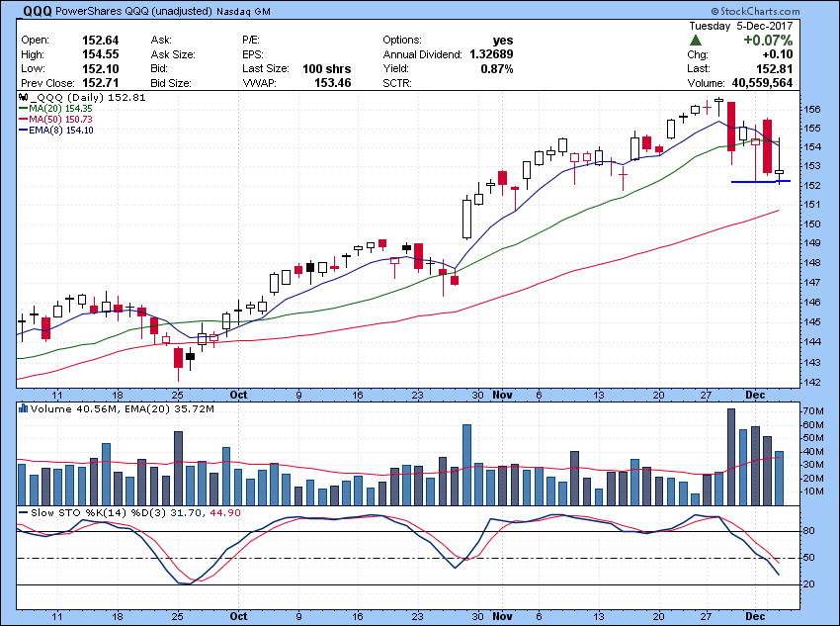Click the 80 stochastic axis label
The height and width of the screenshot is (626, 840).
[809, 531]
